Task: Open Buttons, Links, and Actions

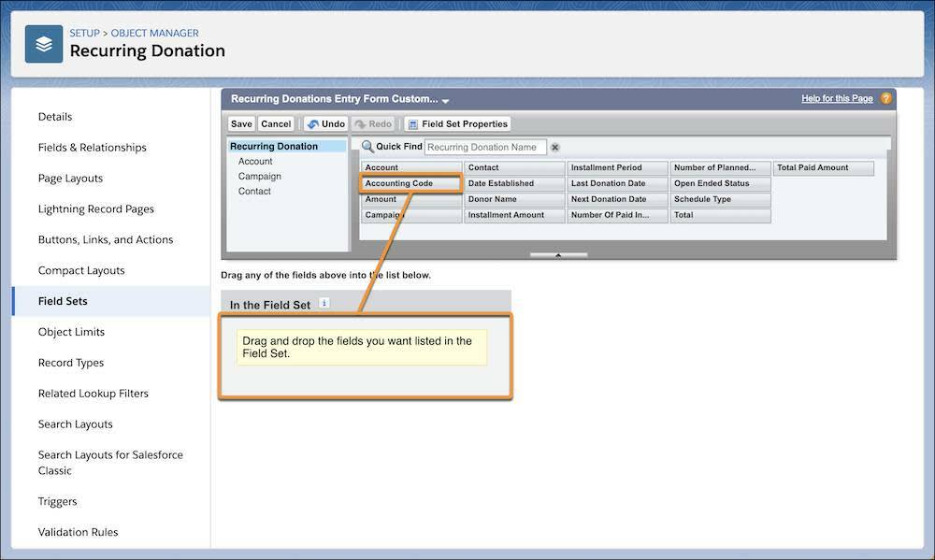Action: pyautogui.click(x=106, y=239)
